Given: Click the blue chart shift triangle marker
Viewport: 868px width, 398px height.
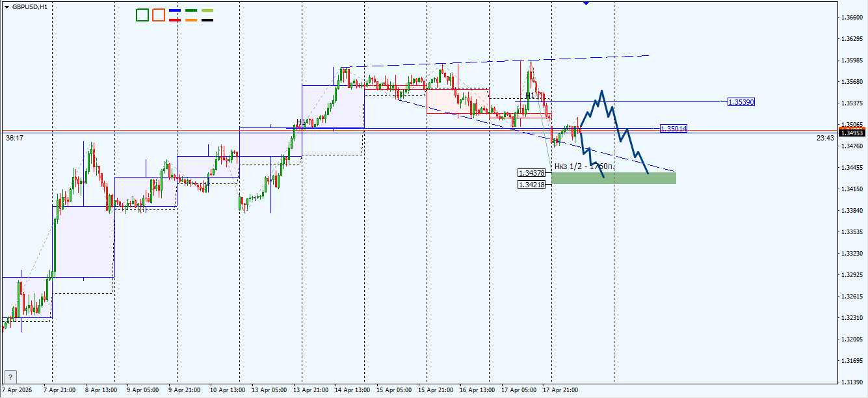Looking at the screenshot, I should [x=586, y=3].
